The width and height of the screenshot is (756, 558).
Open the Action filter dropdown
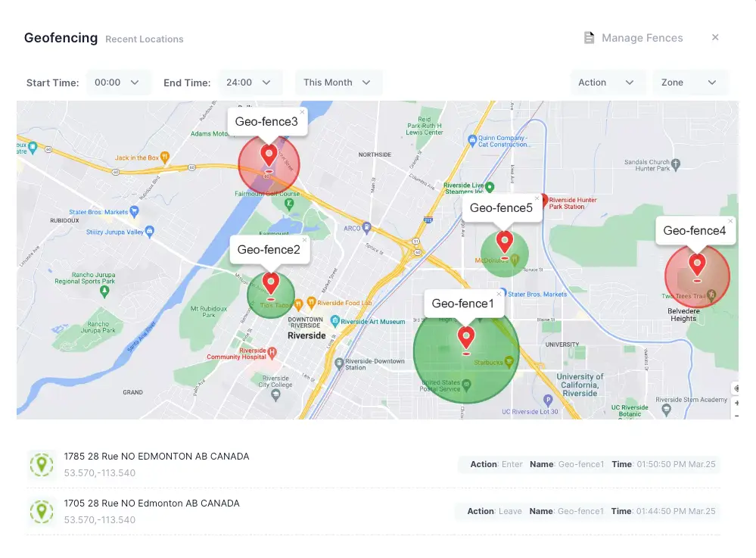pyautogui.click(x=608, y=83)
